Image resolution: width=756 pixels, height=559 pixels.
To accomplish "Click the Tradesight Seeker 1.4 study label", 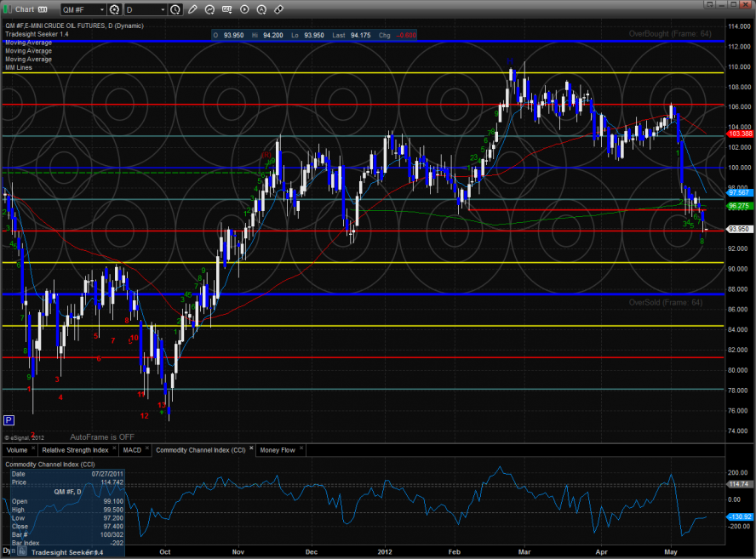I will [x=36, y=34].
